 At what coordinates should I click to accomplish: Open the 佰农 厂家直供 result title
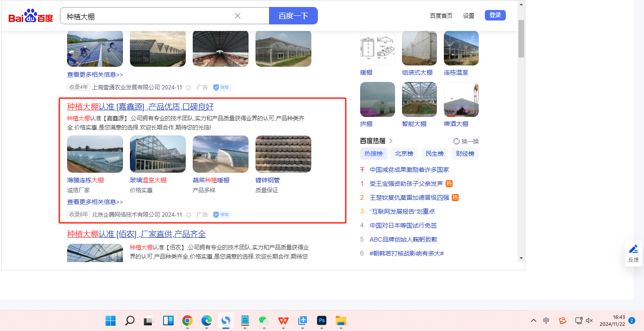click(136, 234)
